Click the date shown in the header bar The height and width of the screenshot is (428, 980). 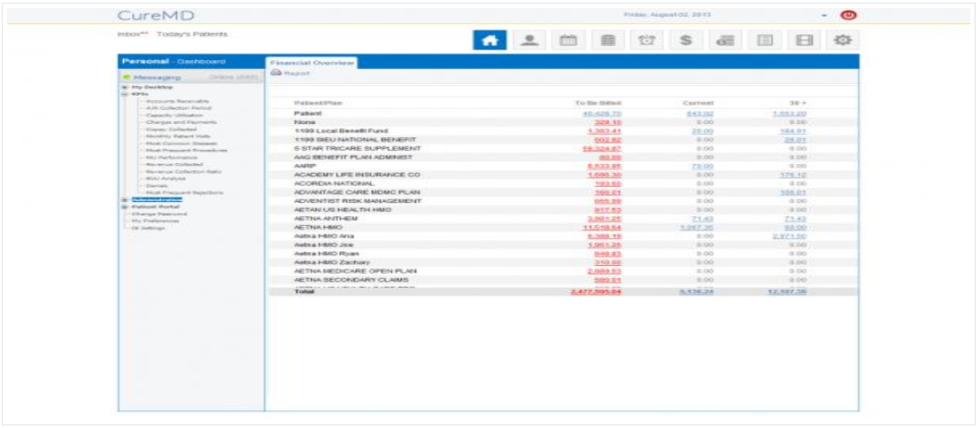pyautogui.click(x=667, y=14)
